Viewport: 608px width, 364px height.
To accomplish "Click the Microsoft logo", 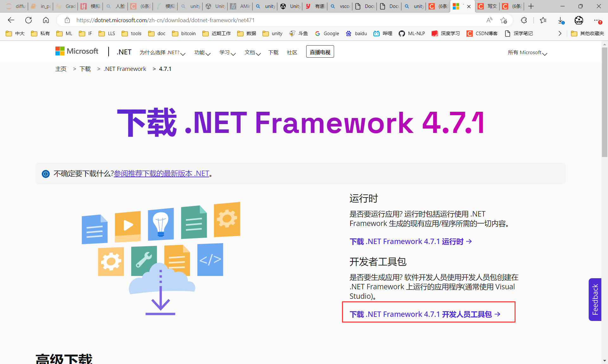I will point(77,51).
